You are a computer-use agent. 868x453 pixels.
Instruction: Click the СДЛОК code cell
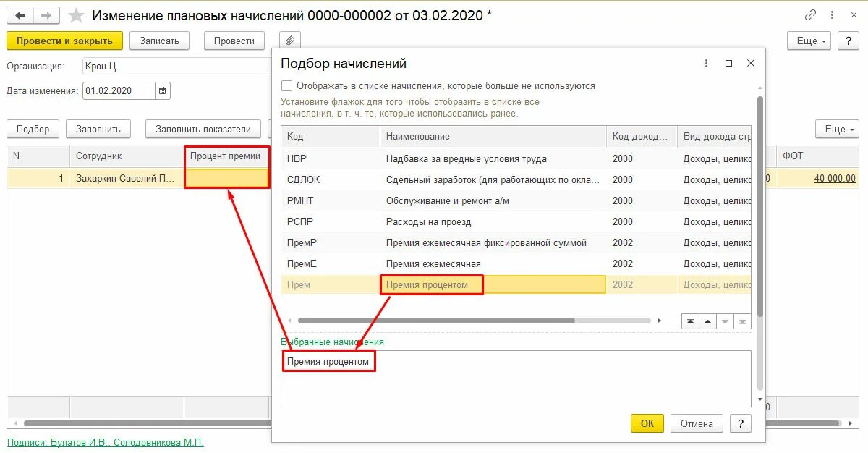coord(331,180)
